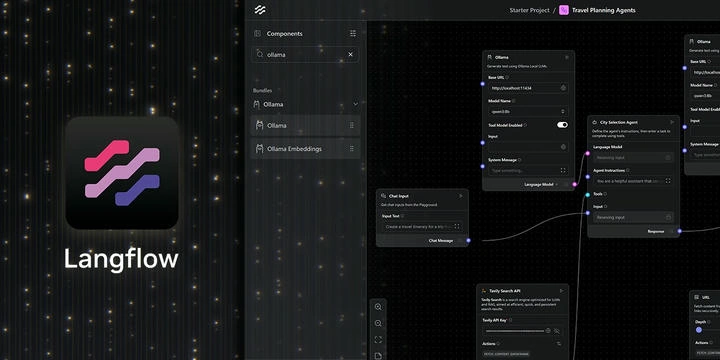720x360 pixels.
Task: Click the Response output on Agent node
Action: [656, 231]
